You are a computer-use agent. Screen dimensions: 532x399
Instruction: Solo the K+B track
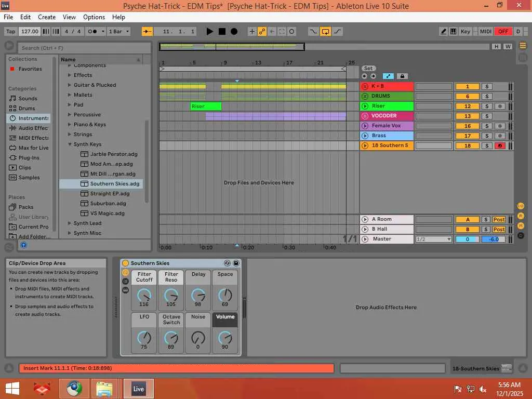point(486,87)
